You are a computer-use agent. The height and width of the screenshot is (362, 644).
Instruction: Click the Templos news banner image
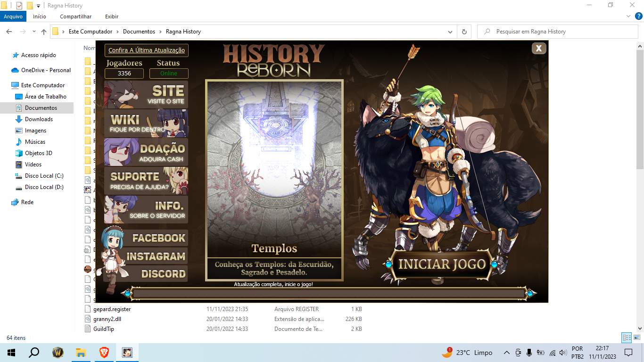(x=274, y=181)
